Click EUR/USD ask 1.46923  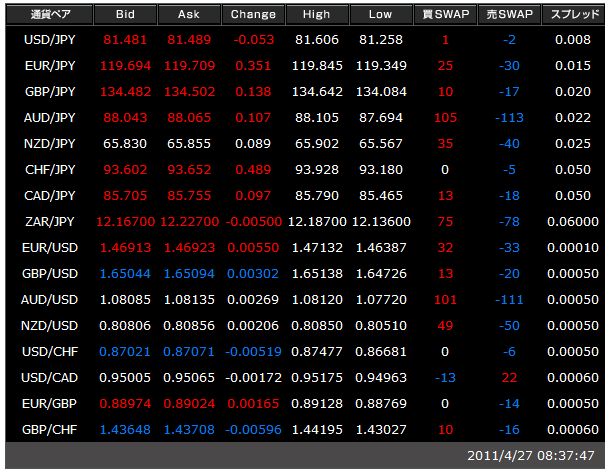tap(189, 248)
